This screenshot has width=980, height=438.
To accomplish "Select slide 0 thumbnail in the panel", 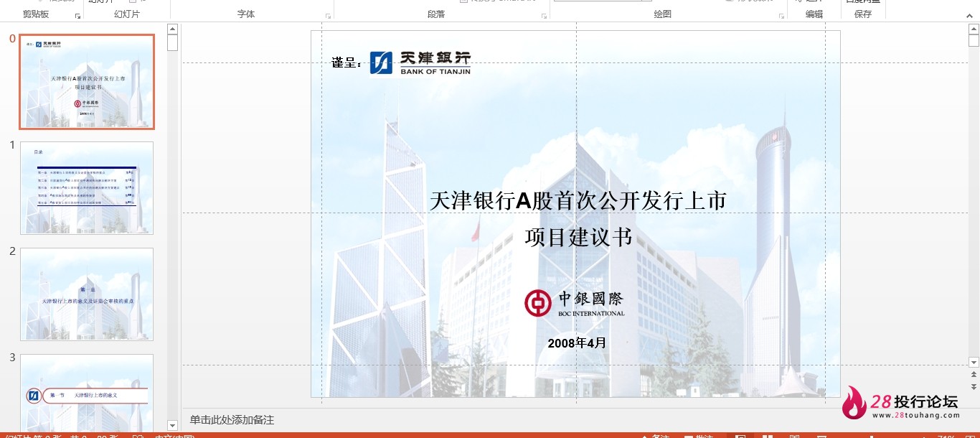I will (87, 81).
